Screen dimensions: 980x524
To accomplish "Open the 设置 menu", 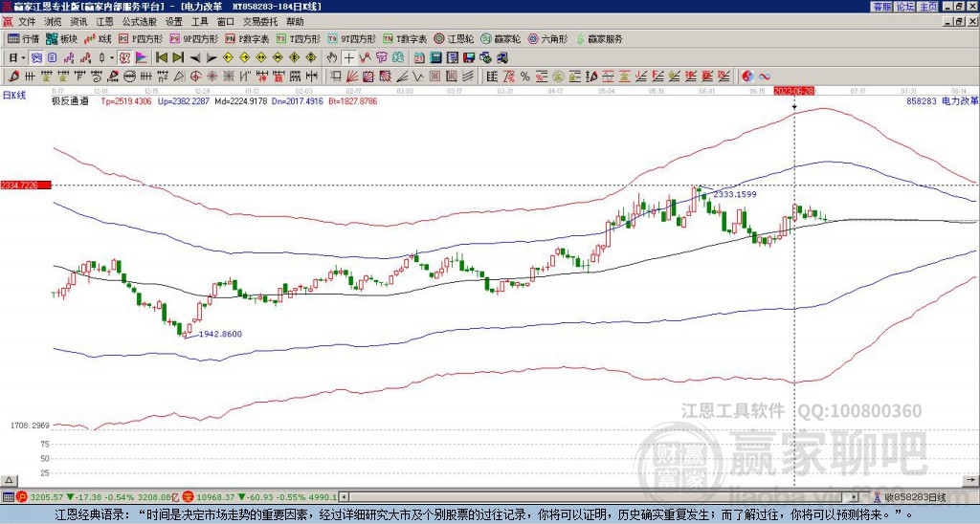I will (x=174, y=22).
